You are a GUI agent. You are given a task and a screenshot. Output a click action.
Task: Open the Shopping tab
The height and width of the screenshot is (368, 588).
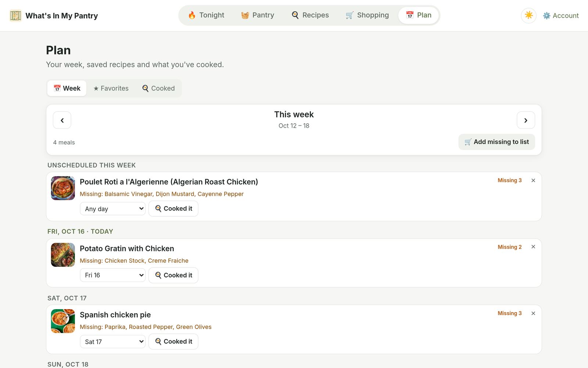367,15
